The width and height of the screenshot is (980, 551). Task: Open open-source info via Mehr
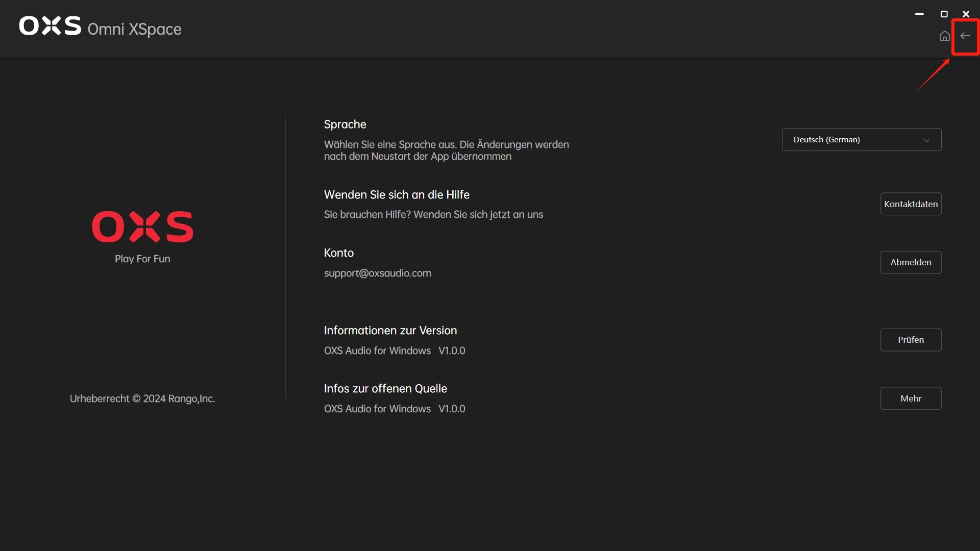[911, 398]
